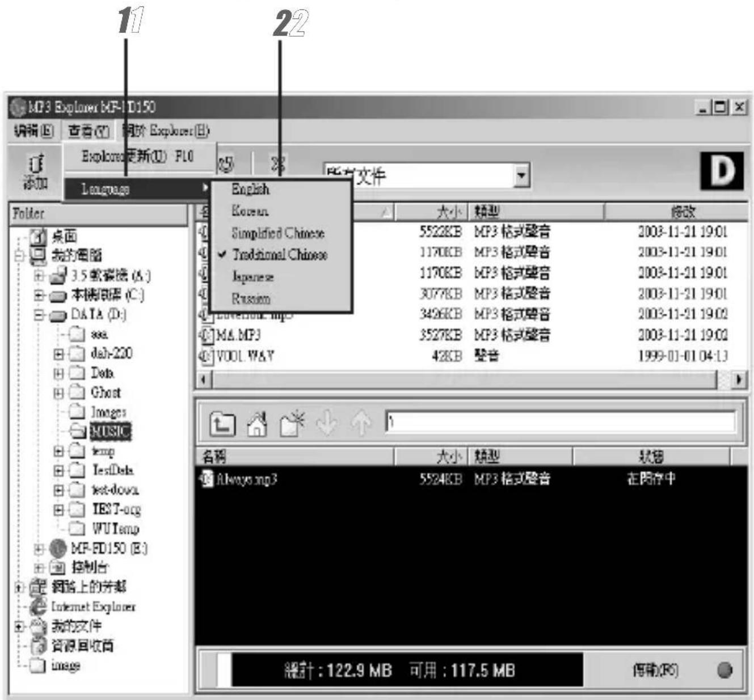Select Japanese language
This screenshot has width=754, height=700.
(x=252, y=277)
